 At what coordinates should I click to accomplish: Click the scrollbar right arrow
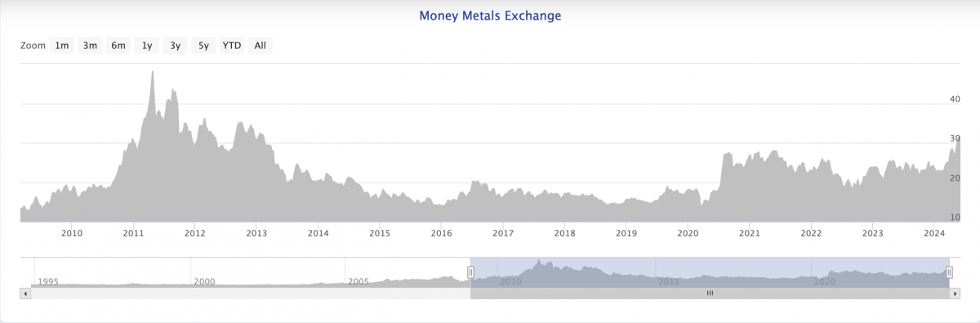point(955,293)
